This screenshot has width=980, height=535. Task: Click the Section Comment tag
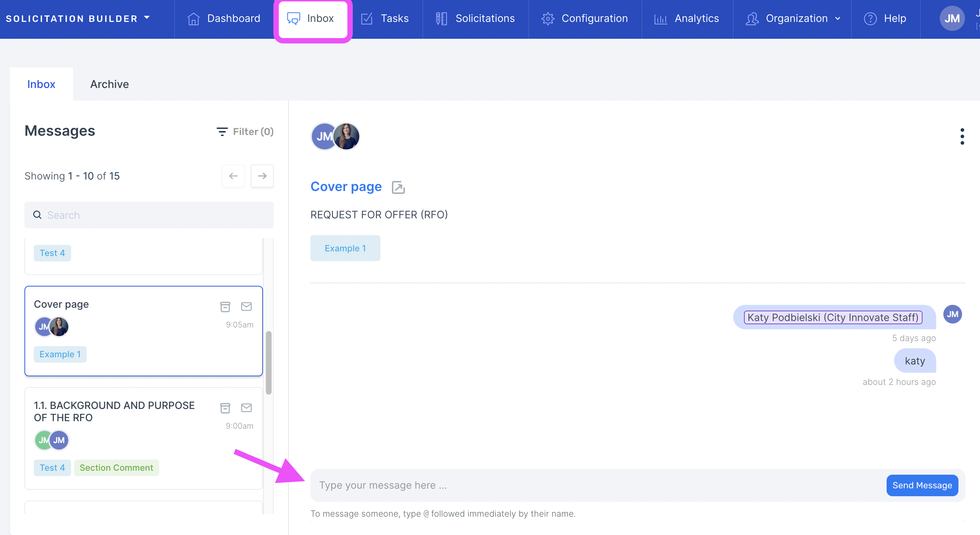pos(116,467)
